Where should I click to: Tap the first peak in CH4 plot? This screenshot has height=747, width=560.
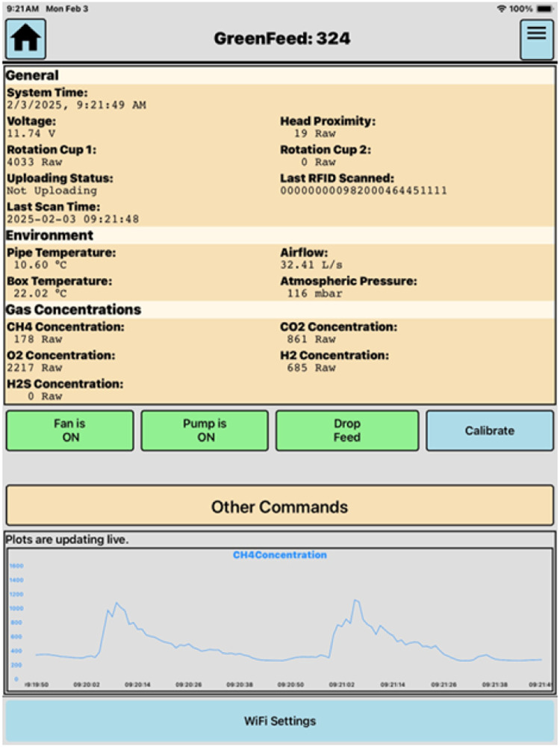(x=116, y=603)
